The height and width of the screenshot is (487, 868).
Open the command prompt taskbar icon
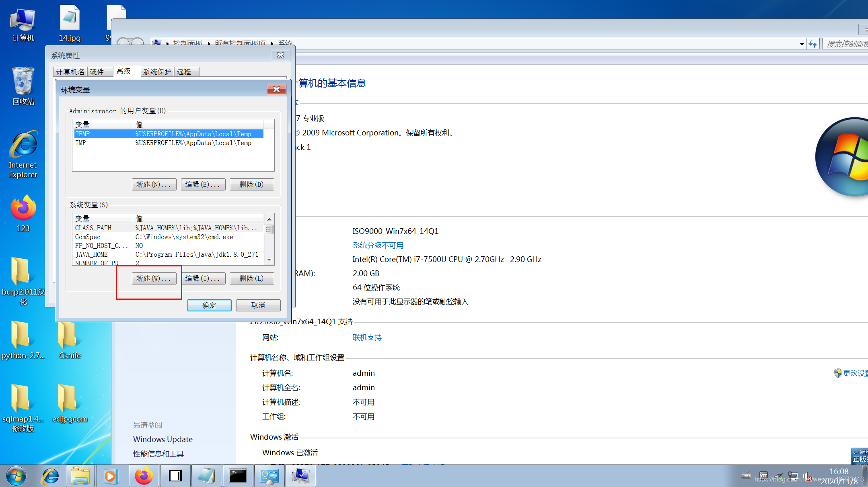(238, 476)
